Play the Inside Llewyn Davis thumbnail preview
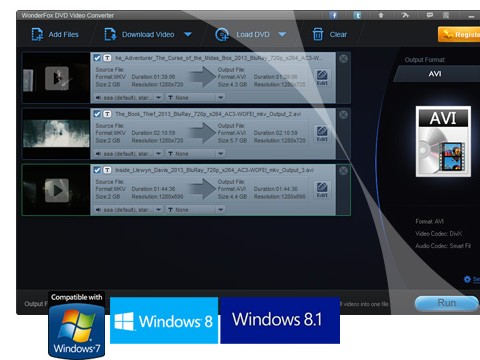The height and width of the screenshot is (360, 480). coord(57,190)
